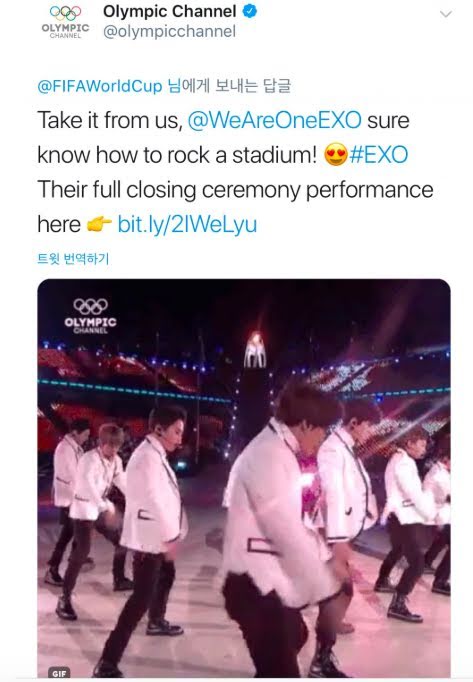Click the '님에게 보내는 답글' reply text
Image resolution: width=473 pixels, height=682 pixels.
pyautogui.click(x=229, y=86)
